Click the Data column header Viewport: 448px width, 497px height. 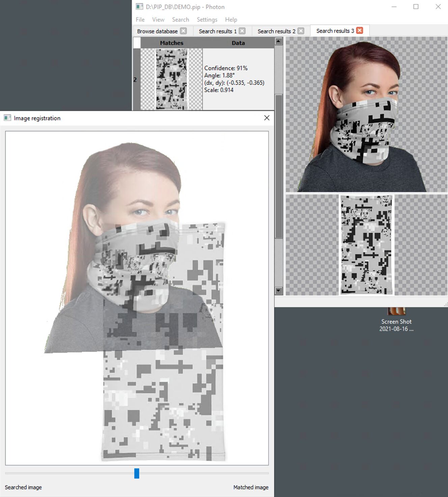point(238,43)
